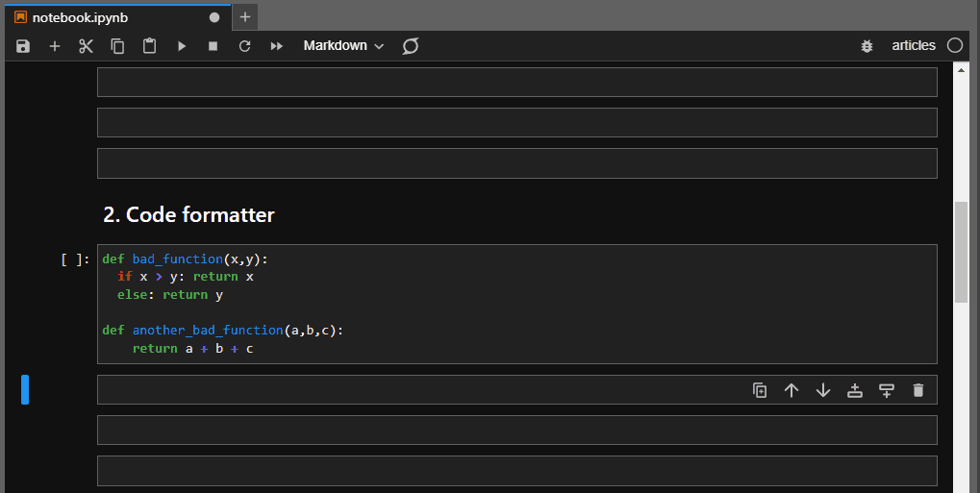Open a new launcher tab

pyautogui.click(x=245, y=17)
